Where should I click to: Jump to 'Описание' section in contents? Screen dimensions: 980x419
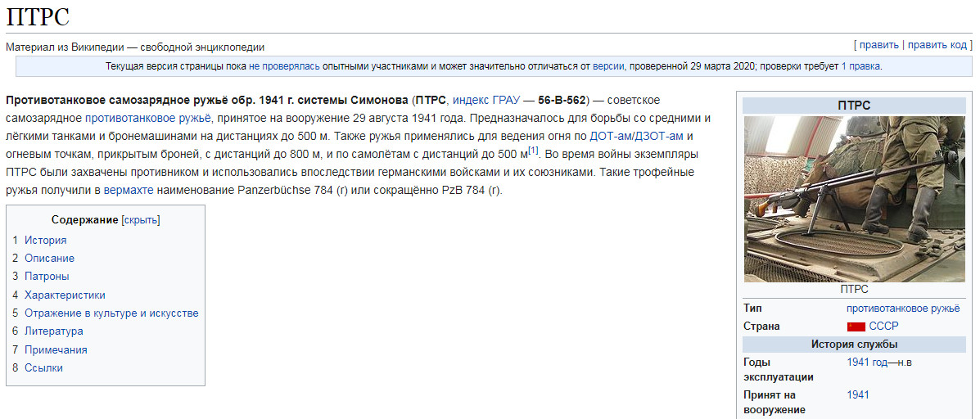49,258
